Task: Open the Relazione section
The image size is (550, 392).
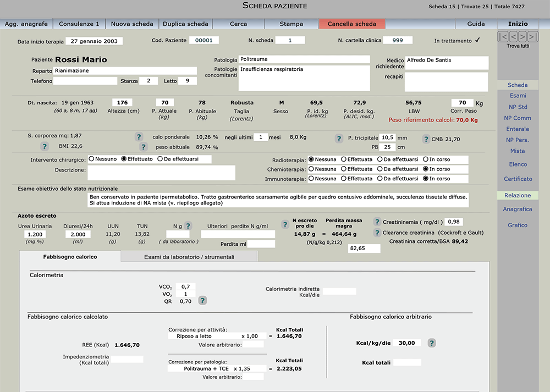Action: pyautogui.click(x=518, y=195)
